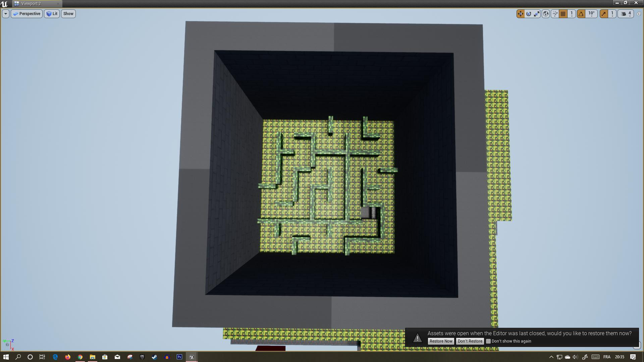Open Photoshop from taskbar
The width and height of the screenshot is (644, 362).
pyautogui.click(x=179, y=357)
